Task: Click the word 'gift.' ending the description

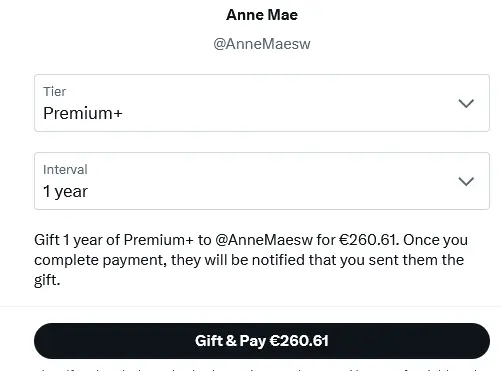Action: (x=47, y=280)
